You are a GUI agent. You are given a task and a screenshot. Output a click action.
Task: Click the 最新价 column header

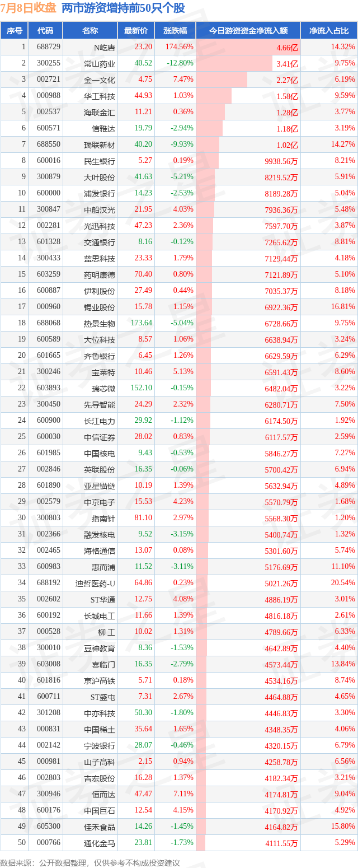pyautogui.click(x=135, y=31)
